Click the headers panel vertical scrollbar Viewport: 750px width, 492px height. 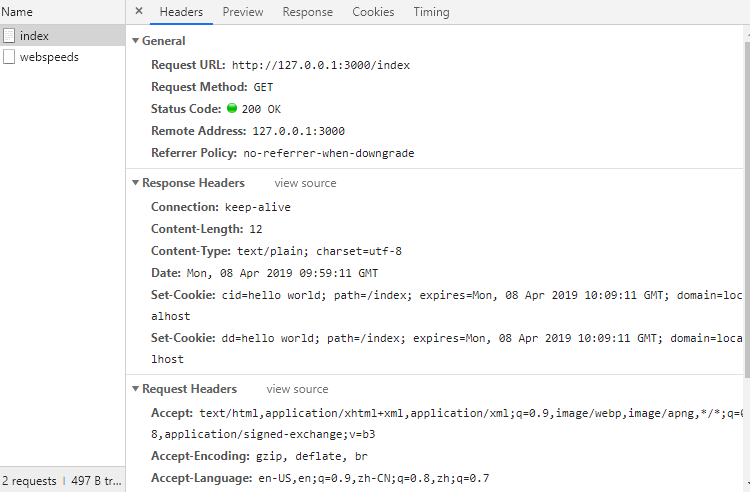tap(746, 200)
